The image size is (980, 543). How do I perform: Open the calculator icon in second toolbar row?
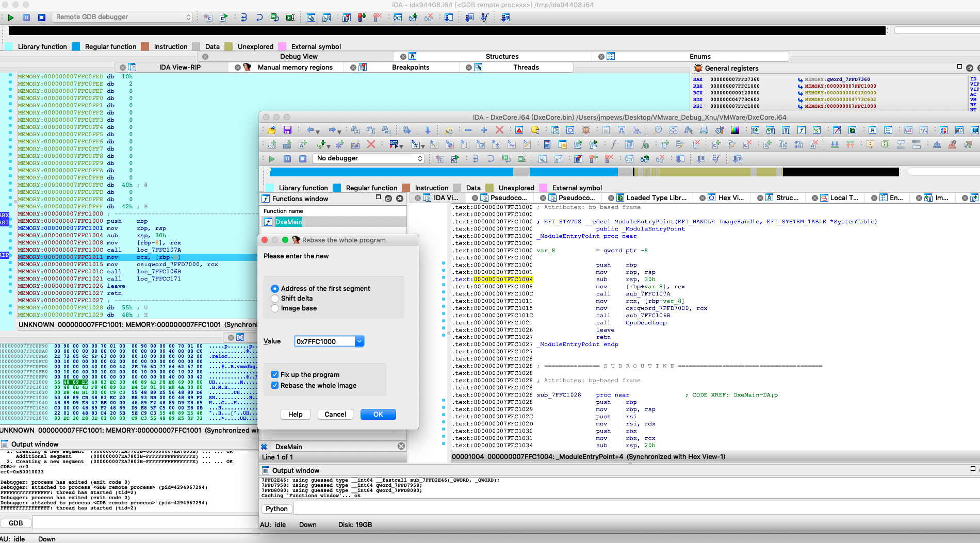tap(547, 144)
